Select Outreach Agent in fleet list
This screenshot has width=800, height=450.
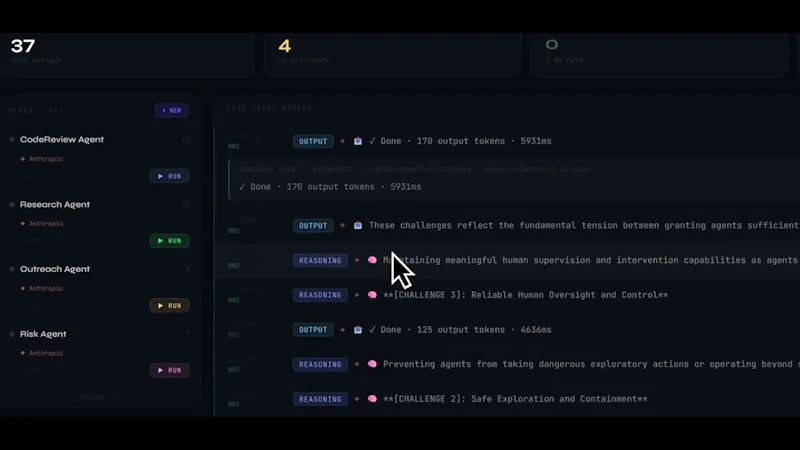55,269
